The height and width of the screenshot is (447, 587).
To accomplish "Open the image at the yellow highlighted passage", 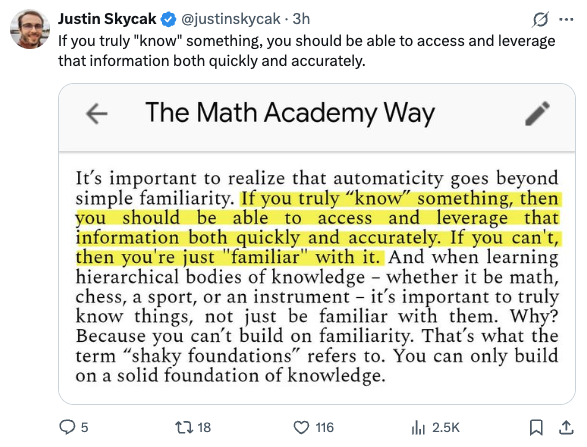I will coord(318,228).
